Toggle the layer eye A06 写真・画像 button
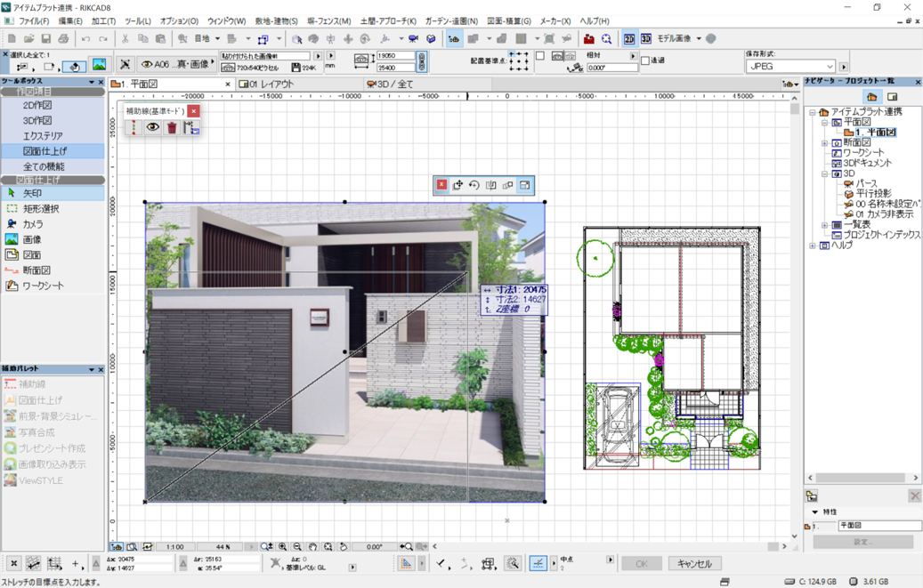Screen dimensions: 923x588 click(176, 64)
